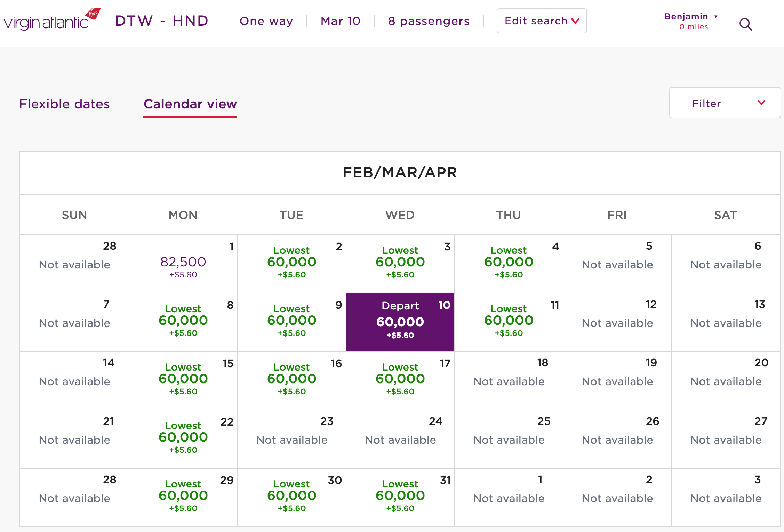Switch to the Flexible dates tab
Image resolution: width=784 pixels, height=532 pixels.
pos(64,104)
